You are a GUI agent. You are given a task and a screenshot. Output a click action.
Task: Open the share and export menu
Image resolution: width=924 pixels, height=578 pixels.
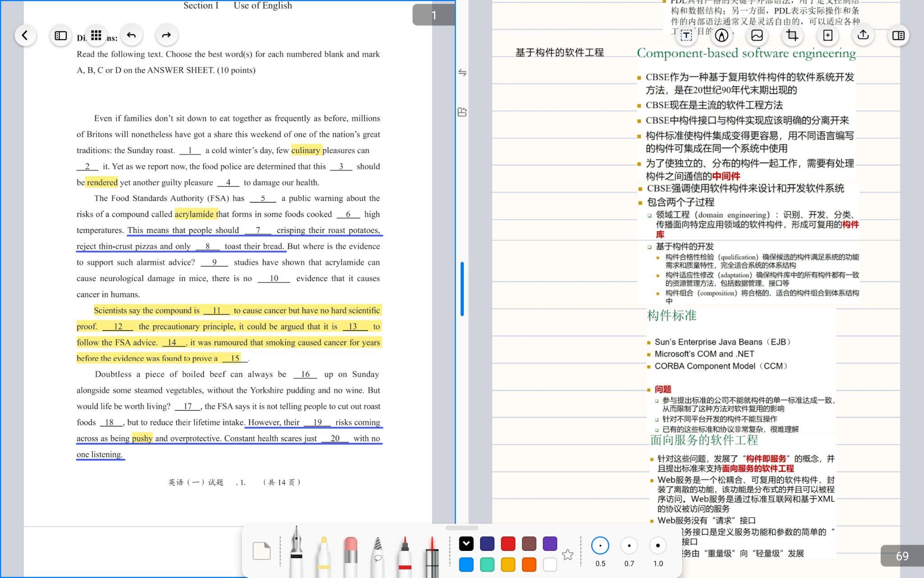(862, 35)
